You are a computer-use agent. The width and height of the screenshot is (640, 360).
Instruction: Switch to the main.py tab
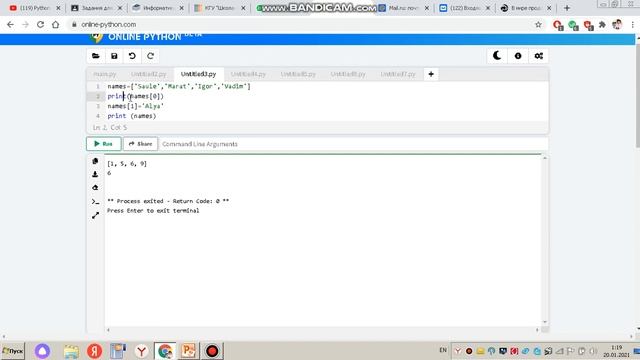105,74
